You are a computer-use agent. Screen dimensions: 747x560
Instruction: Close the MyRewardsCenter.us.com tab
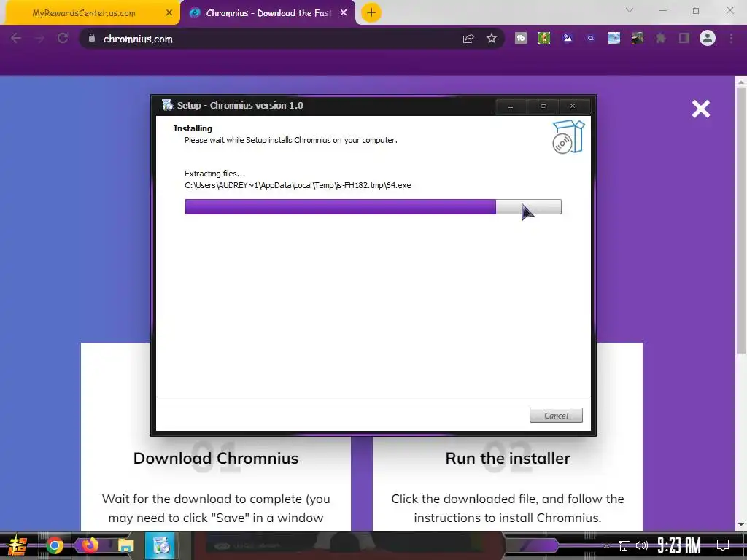point(169,13)
